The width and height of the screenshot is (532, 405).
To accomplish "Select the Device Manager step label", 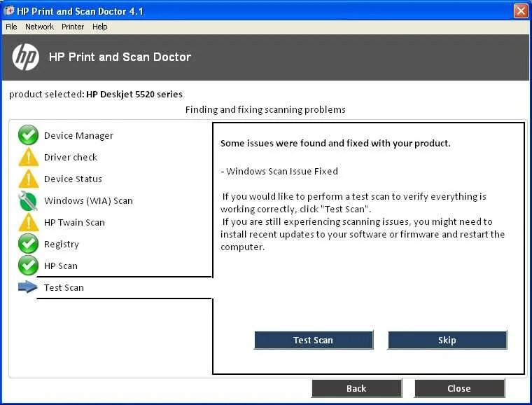I will tap(78, 135).
